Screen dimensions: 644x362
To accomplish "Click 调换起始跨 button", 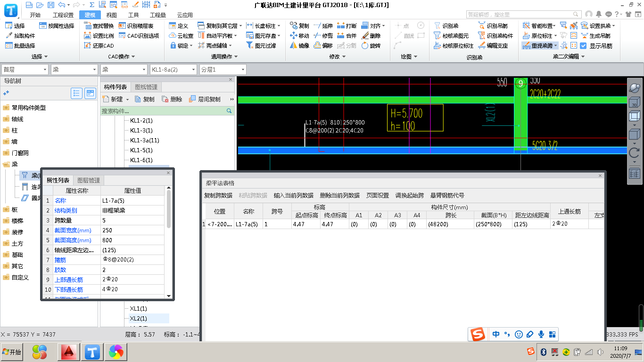I will coord(409,196).
